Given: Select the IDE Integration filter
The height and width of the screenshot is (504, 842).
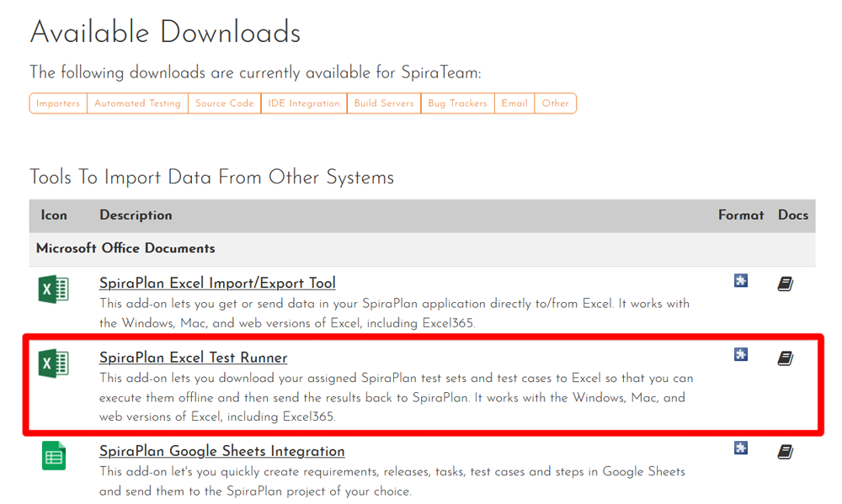Looking at the screenshot, I should click(305, 103).
